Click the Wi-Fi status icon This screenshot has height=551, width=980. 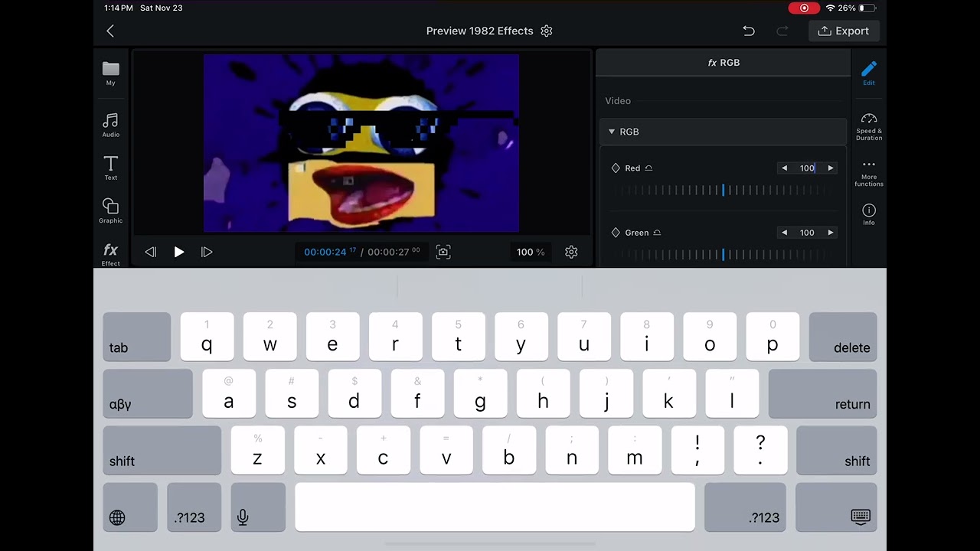click(x=830, y=8)
